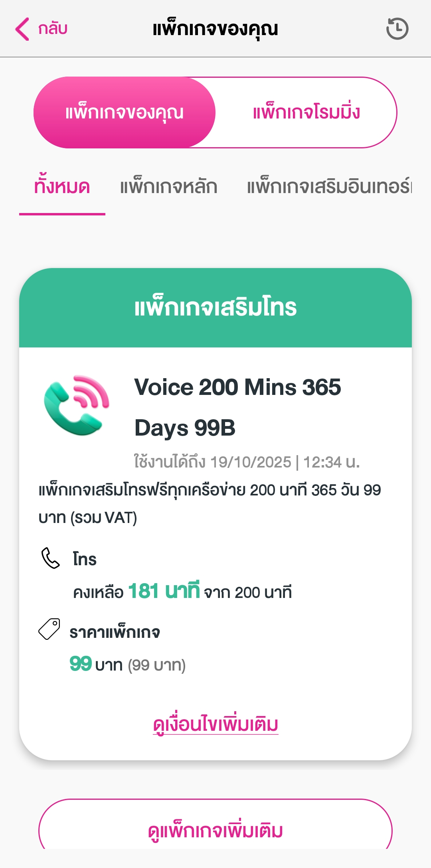Click the price tag icon
Viewport: 431px width, 868px height.
pyautogui.click(x=49, y=629)
